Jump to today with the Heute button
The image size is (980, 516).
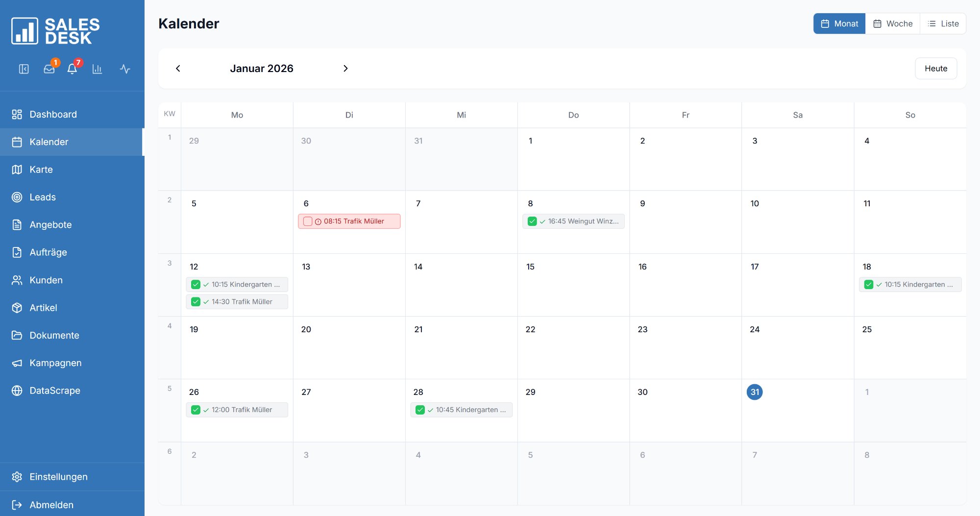pyautogui.click(x=936, y=68)
